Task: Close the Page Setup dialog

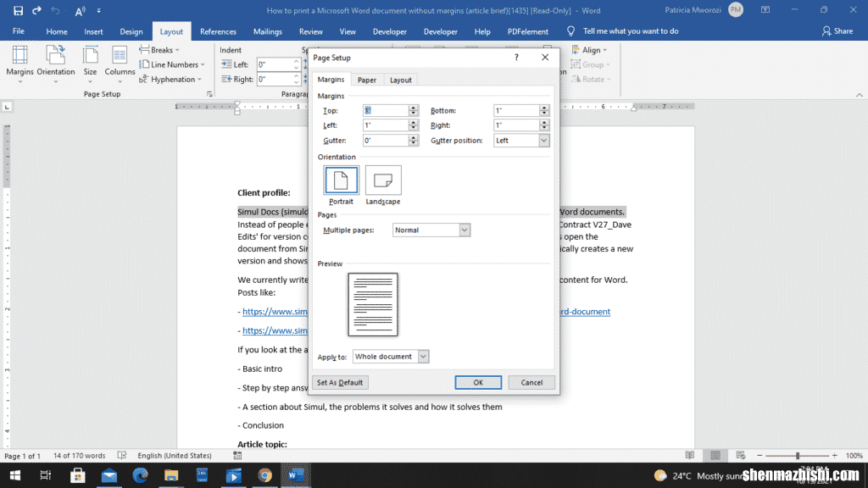Action: coord(545,57)
